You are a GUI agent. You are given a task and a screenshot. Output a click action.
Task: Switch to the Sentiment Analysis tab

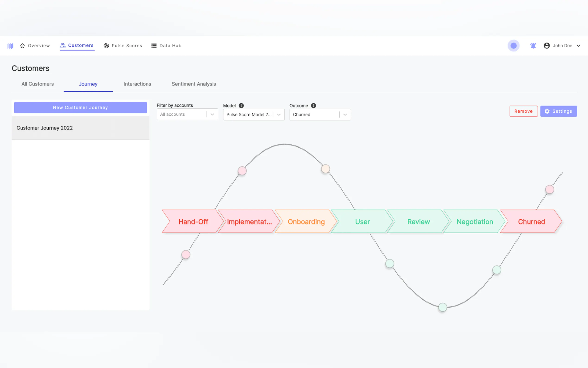pos(194,84)
